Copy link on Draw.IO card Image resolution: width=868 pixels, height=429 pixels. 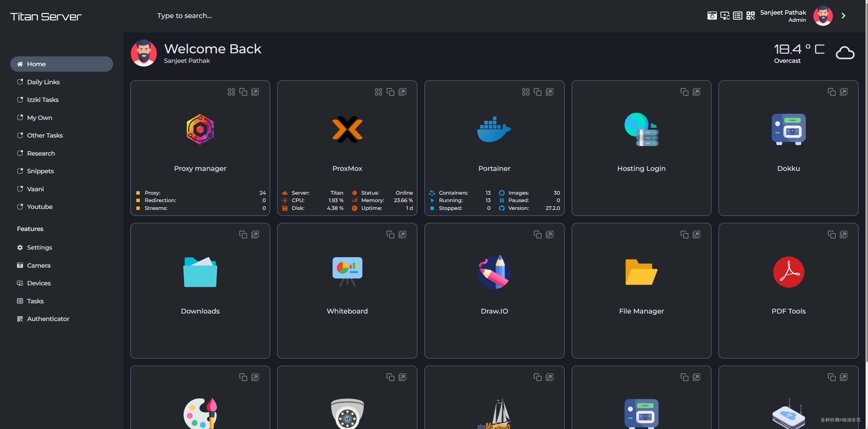click(x=538, y=234)
